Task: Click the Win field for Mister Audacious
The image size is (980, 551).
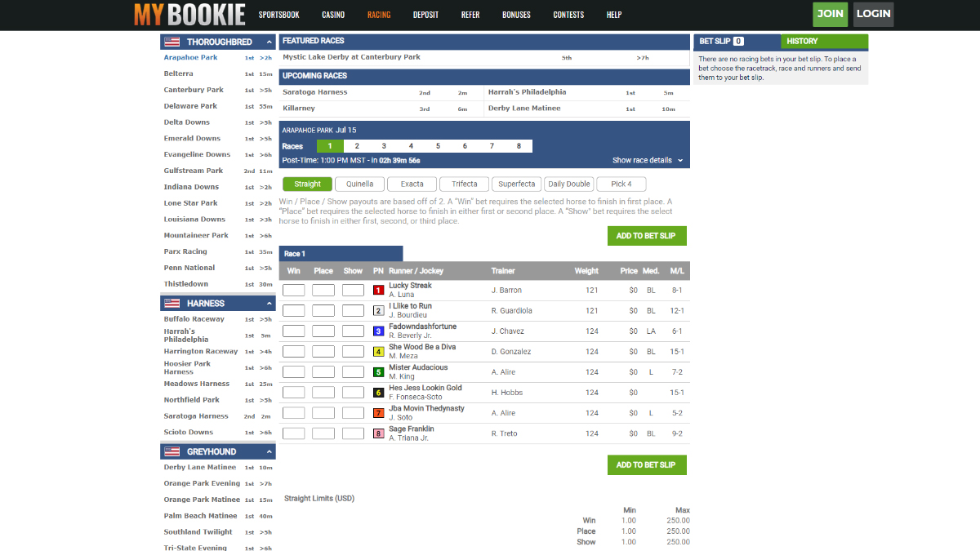Action: click(294, 372)
